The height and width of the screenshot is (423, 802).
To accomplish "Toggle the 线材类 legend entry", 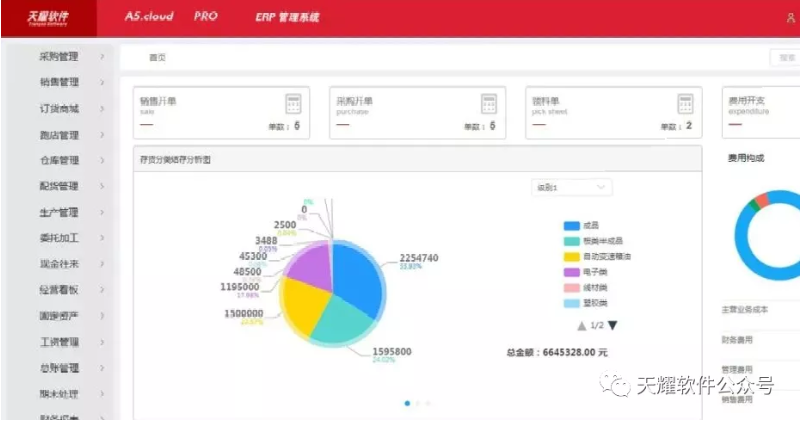I will pyautogui.click(x=585, y=288).
